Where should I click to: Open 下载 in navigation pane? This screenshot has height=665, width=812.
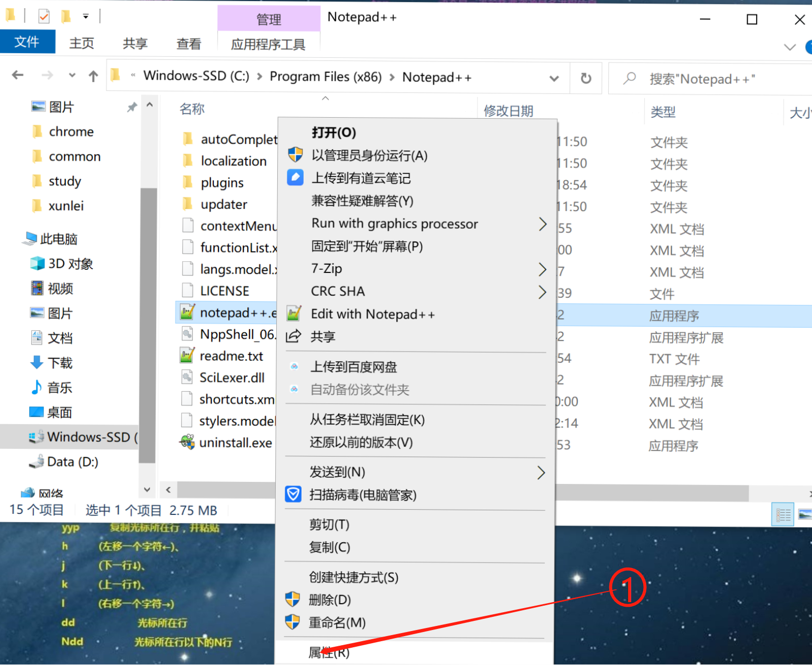(x=51, y=362)
